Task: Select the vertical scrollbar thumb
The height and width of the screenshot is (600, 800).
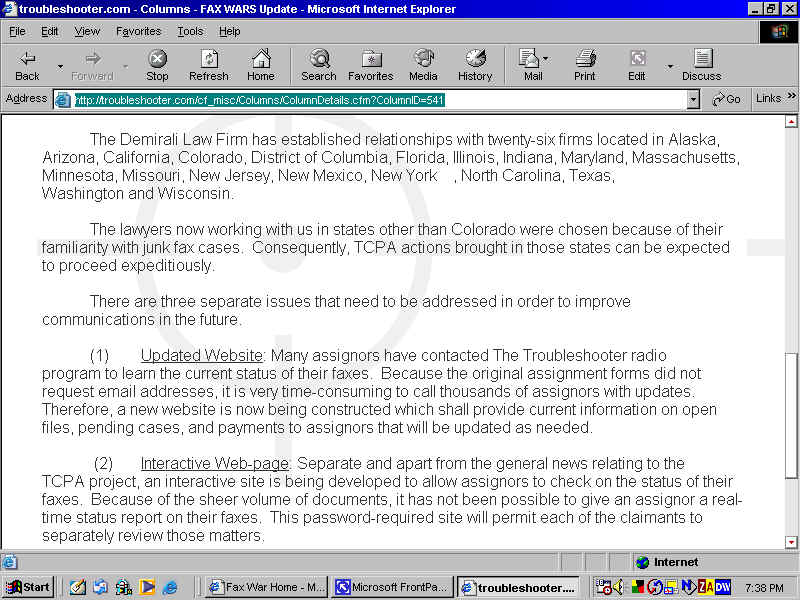Action: coord(791,415)
